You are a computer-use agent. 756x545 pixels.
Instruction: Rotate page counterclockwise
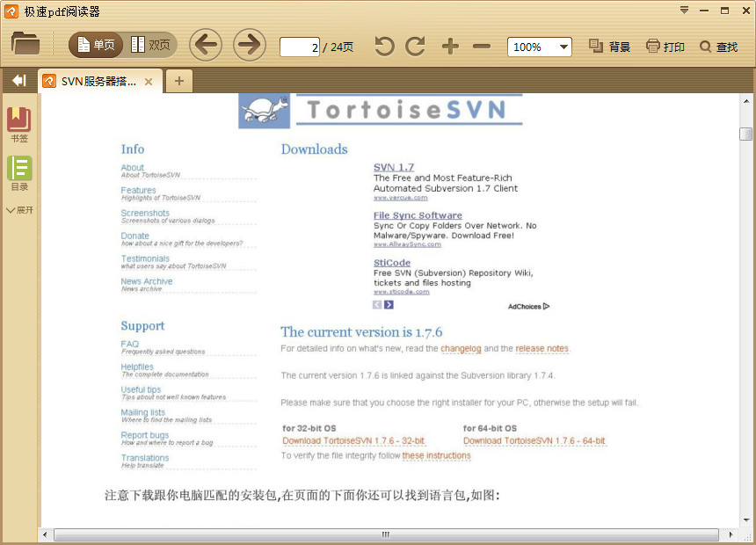tap(384, 47)
